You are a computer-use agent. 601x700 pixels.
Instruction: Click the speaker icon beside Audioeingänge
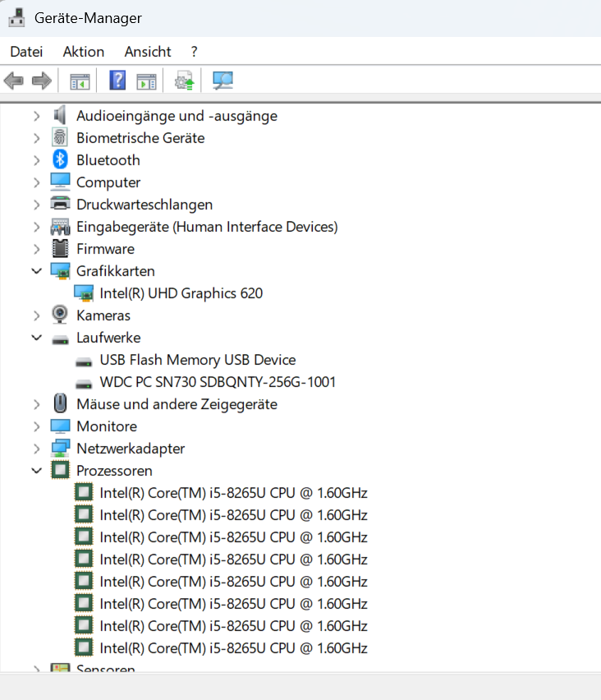(x=60, y=116)
